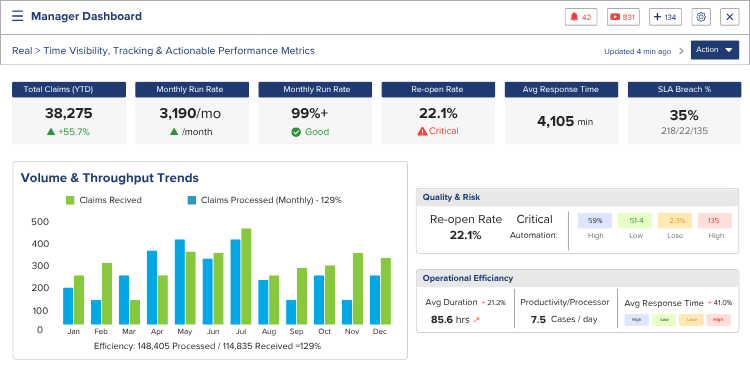
Task: Open the hamburger navigation menu
Action: (17, 16)
